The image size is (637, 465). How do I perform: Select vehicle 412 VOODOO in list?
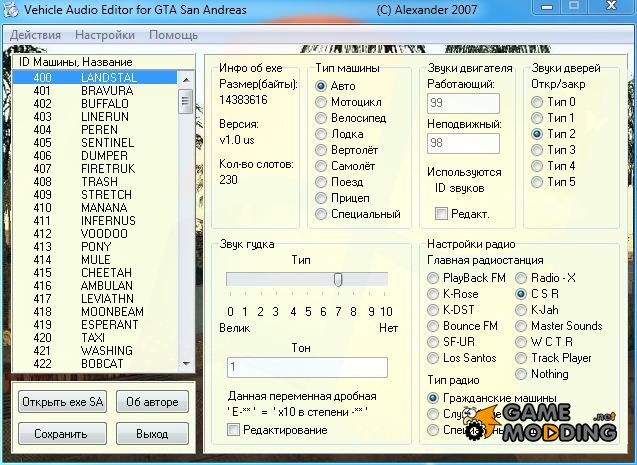click(95, 234)
